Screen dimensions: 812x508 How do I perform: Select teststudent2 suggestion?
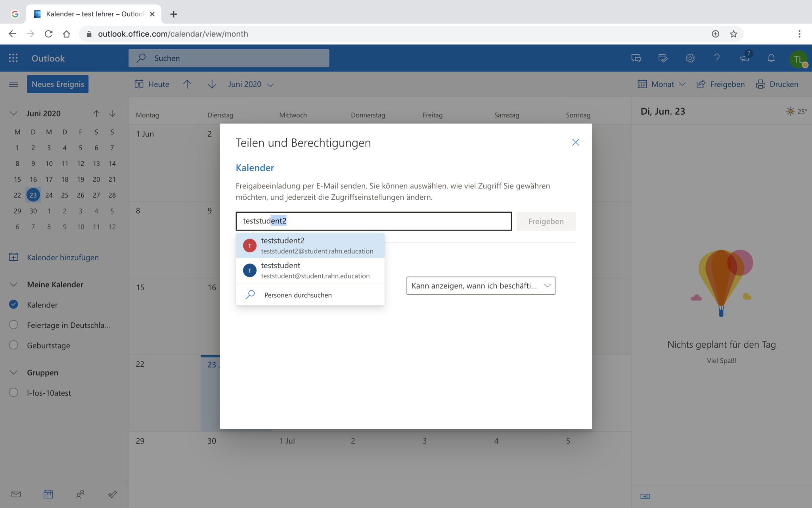coord(310,245)
